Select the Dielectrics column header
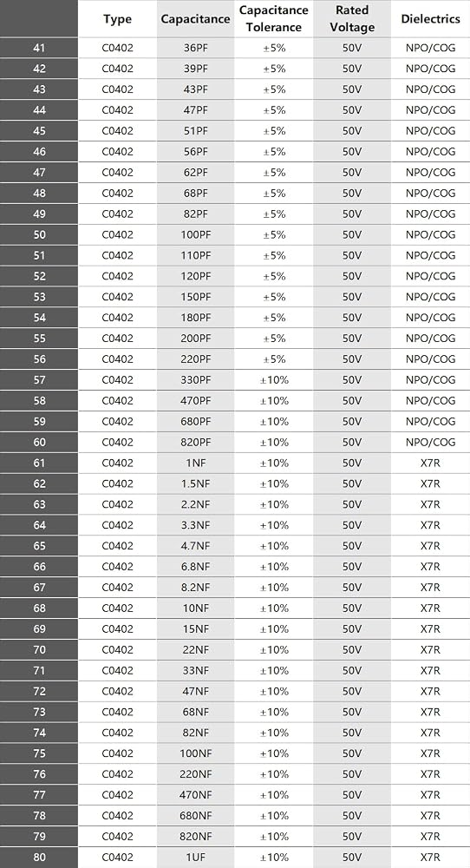This screenshot has width=470, height=868. coord(430,19)
